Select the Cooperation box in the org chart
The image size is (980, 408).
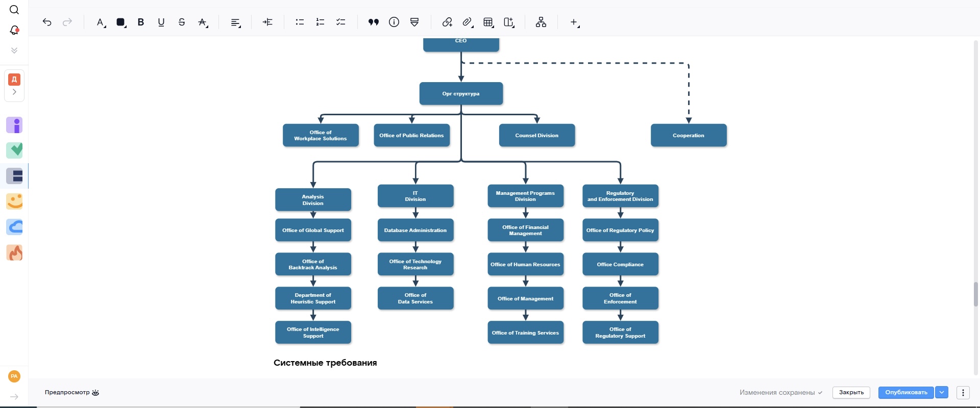point(688,136)
